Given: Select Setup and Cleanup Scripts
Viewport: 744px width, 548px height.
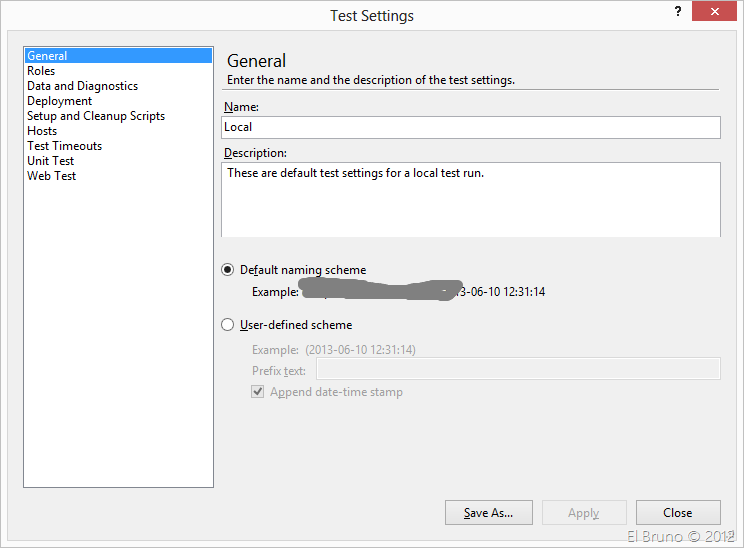Looking at the screenshot, I should pos(96,116).
